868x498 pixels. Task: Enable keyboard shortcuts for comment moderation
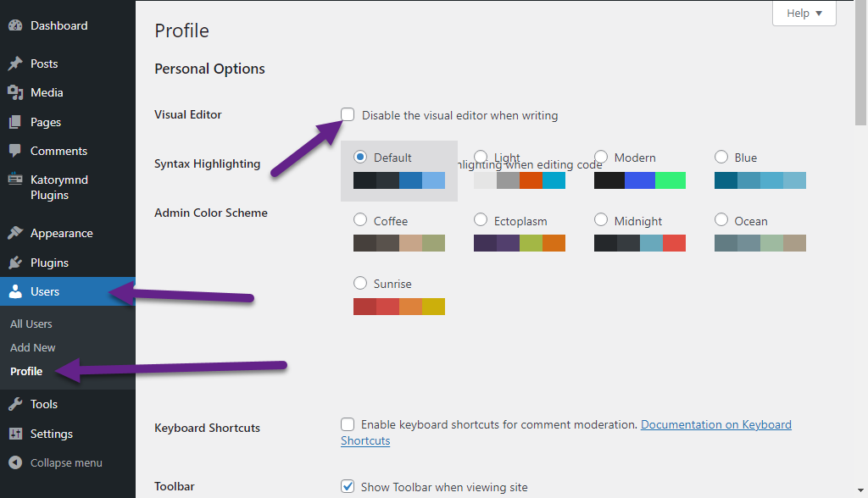[x=348, y=423]
